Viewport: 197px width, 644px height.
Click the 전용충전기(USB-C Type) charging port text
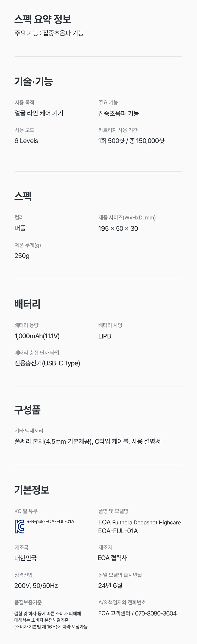(47, 363)
